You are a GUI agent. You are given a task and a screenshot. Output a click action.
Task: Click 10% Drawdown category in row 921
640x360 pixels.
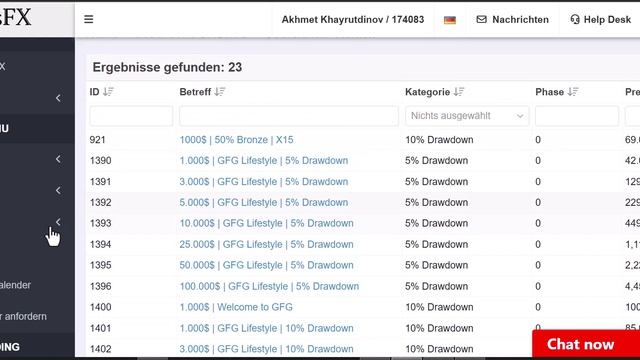pyautogui.click(x=439, y=140)
